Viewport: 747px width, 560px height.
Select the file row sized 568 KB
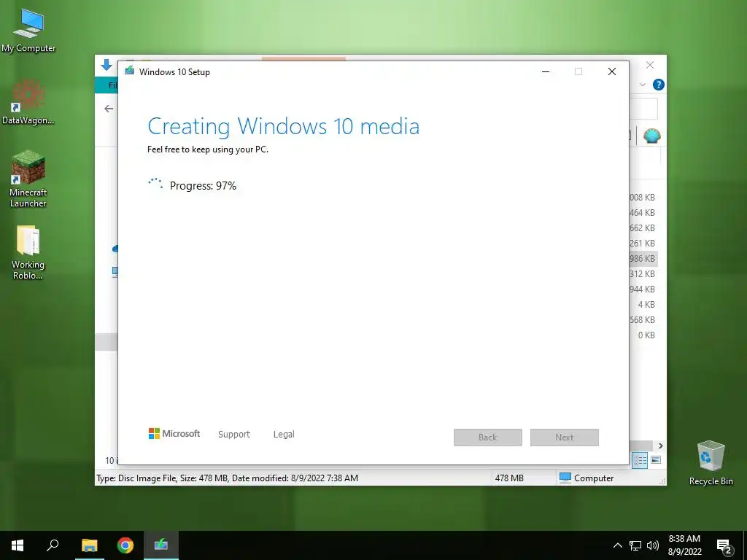[643, 319]
